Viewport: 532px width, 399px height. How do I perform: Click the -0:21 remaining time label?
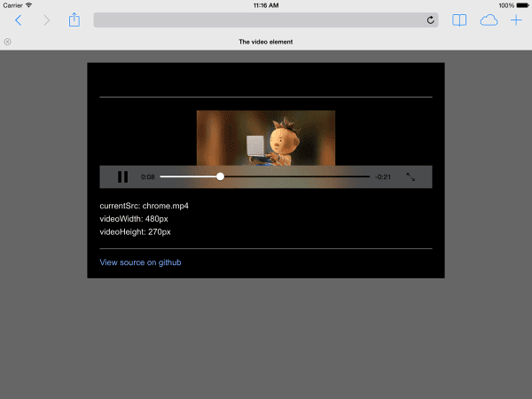coord(383,176)
